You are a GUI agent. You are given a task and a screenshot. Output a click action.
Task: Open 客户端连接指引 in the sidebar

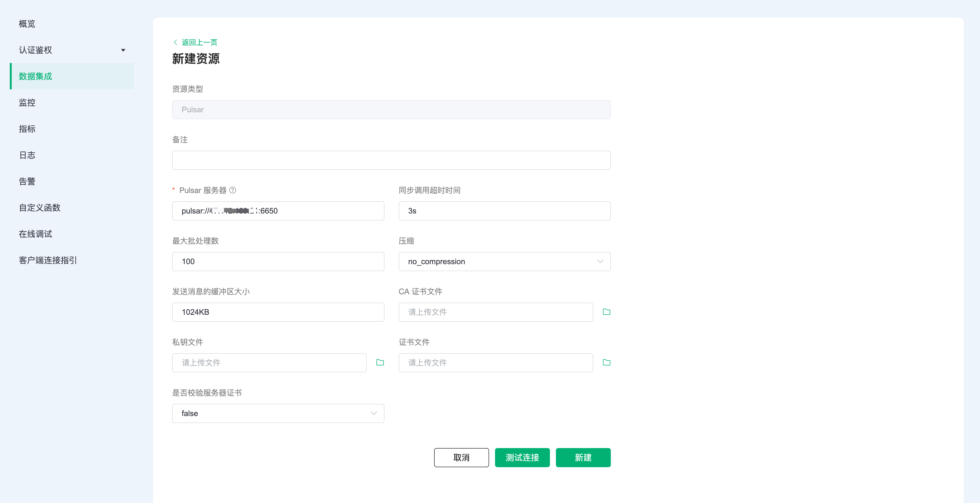point(48,260)
